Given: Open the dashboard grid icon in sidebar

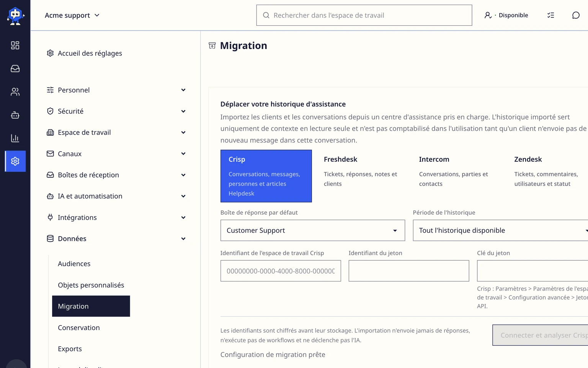Looking at the screenshot, I should point(15,45).
